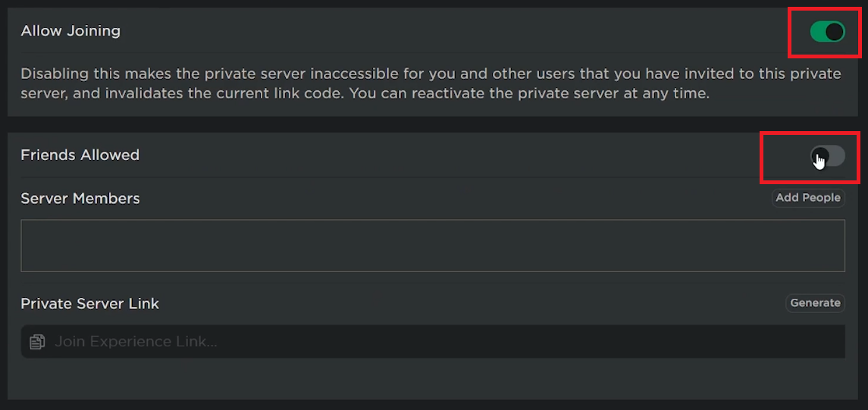Click inside the Server Members list box
The image size is (868, 410).
(x=432, y=246)
